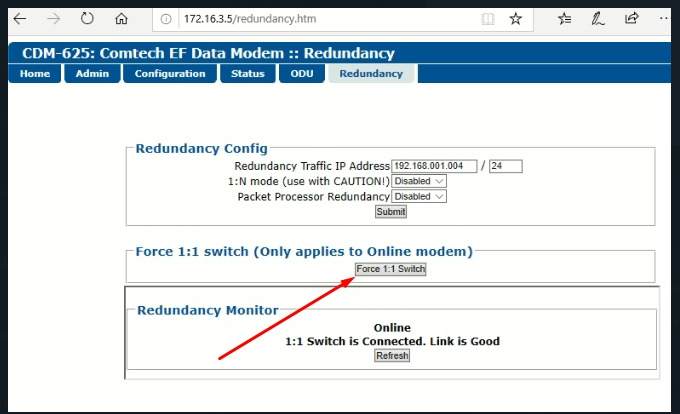The height and width of the screenshot is (414, 680).
Task: Open the ODU tab
Action: point(302,74)
